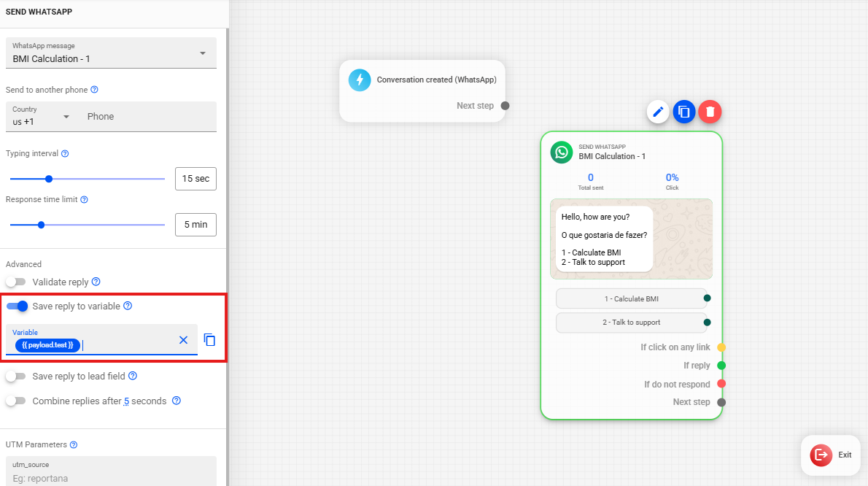Toggle Combine replies after 5 seconds

pos(16,401)
